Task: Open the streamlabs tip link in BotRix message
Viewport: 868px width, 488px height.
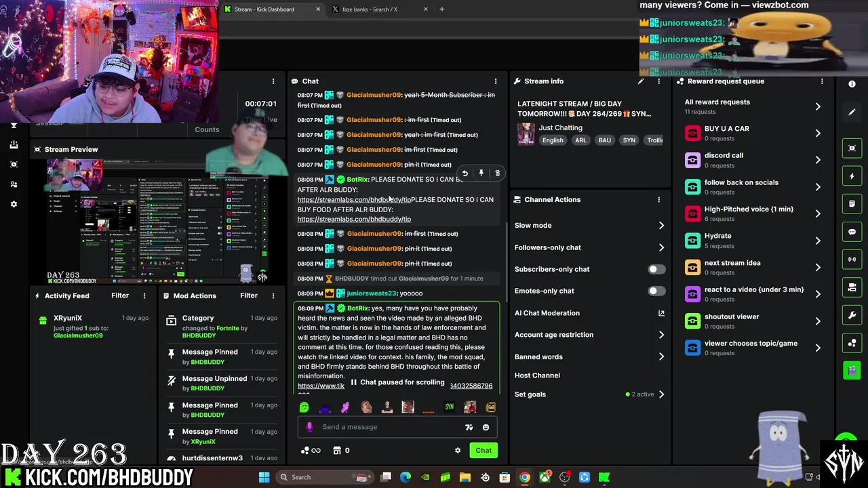Action: click(x=354, y=200)
